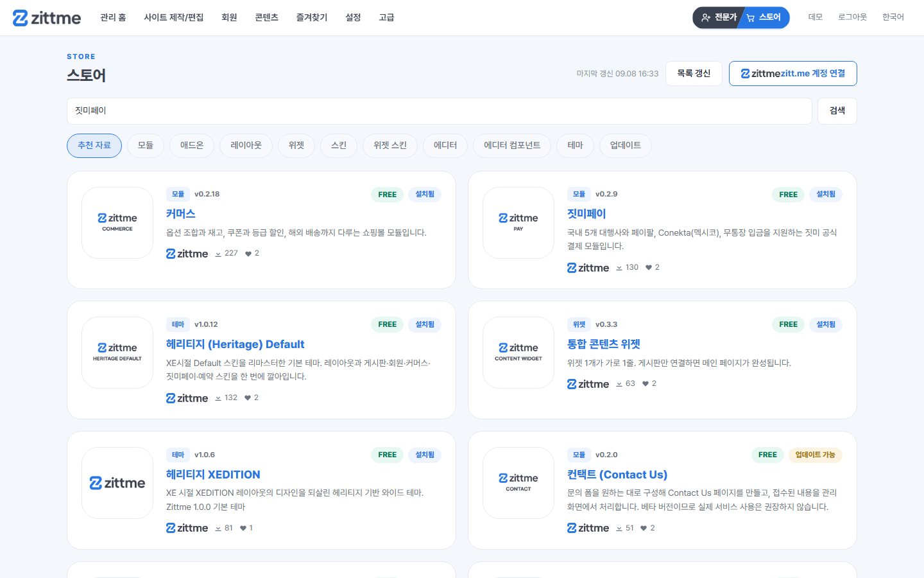
Task: Select the 에디터 filter tab
Action: coord(445,146)
